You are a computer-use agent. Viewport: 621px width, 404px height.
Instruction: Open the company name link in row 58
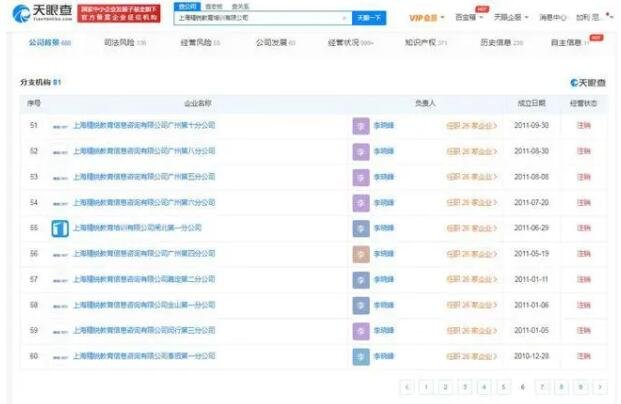click(x=144, y=305)
